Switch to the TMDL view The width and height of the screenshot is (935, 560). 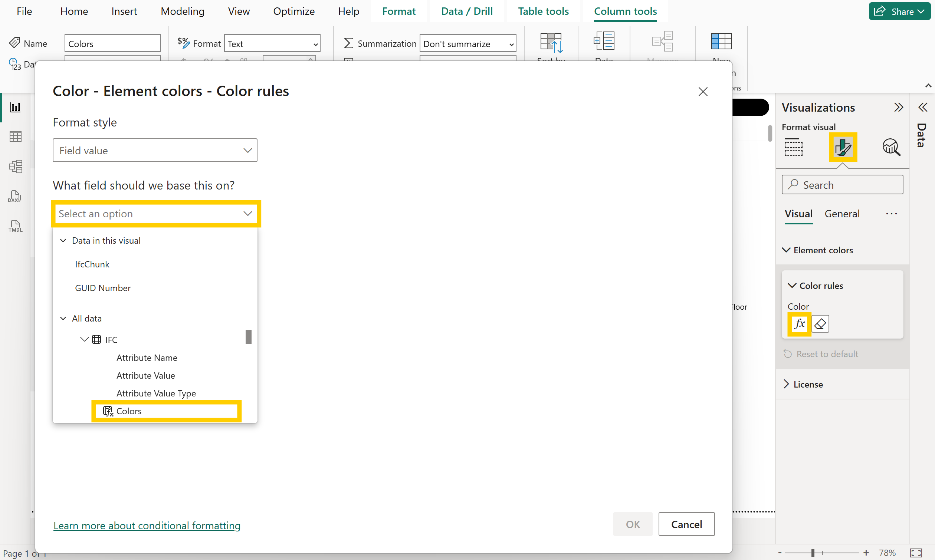click(x=15, y=225)
